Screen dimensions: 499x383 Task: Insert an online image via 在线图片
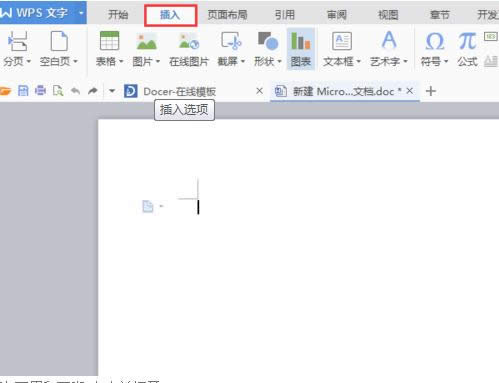click(x=189, y=48)
